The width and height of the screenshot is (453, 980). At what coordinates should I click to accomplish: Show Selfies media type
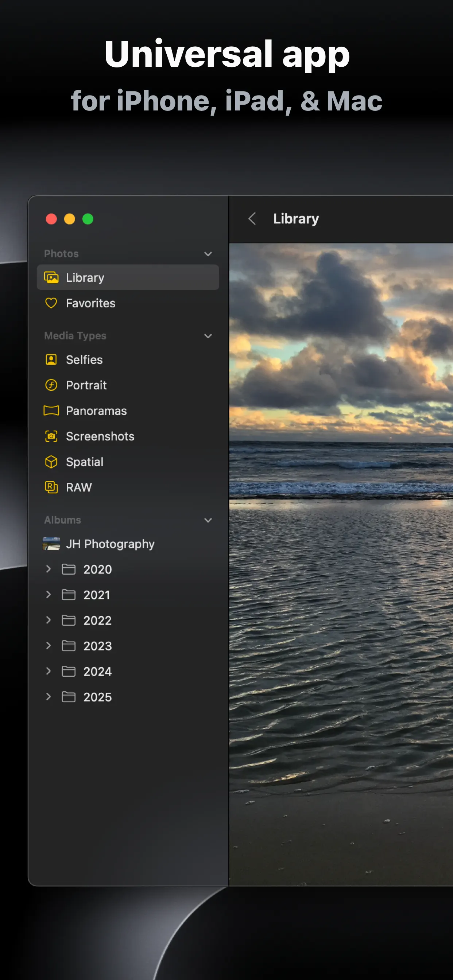(128, 359)
